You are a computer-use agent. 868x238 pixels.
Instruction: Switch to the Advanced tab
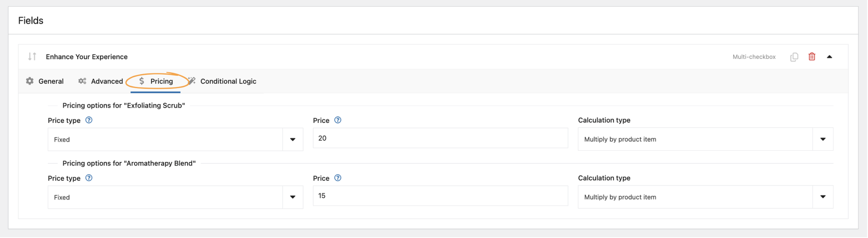click(107, 81)
